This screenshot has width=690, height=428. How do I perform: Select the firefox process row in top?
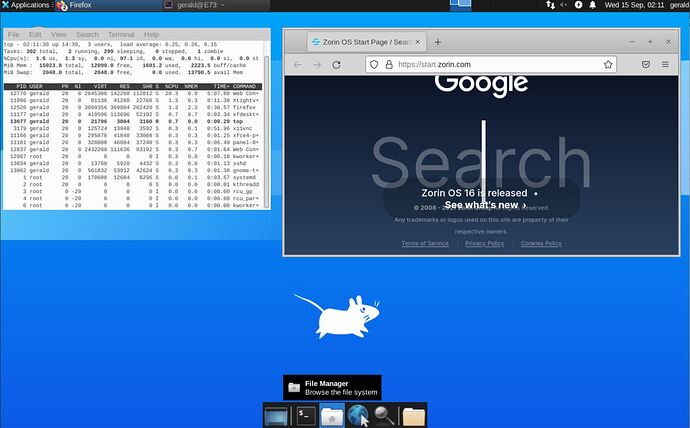click(x=132, y=107)
